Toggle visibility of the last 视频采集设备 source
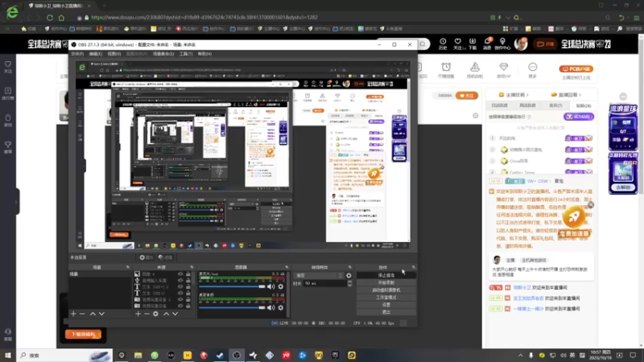This screenshot has width=644, height=362. 180,306
